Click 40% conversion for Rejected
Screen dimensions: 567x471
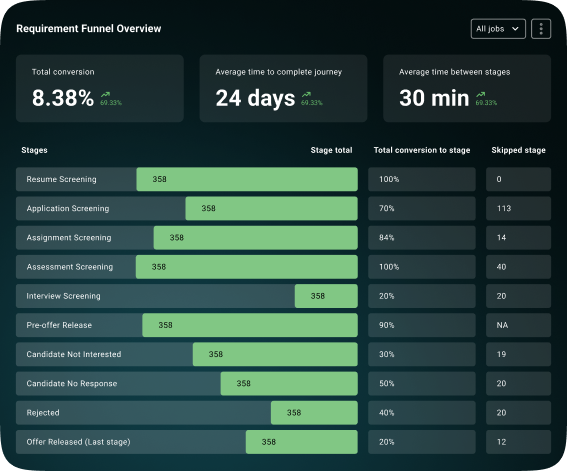pyautogui.click(x=387, y=413)
